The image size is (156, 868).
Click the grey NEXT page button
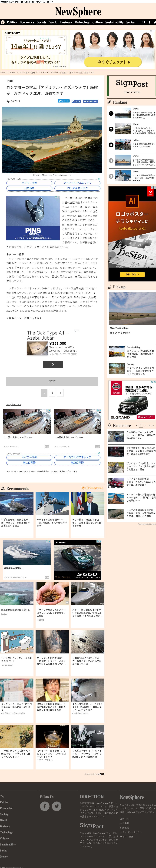[x=52, y=381]
